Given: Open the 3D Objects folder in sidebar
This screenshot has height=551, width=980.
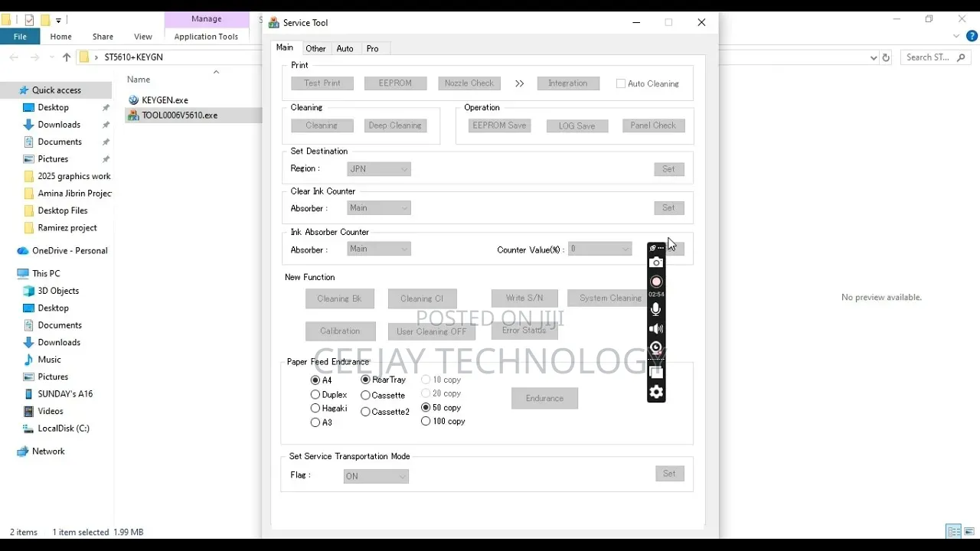Looking at the screenshot, I should tap(58, 291).
